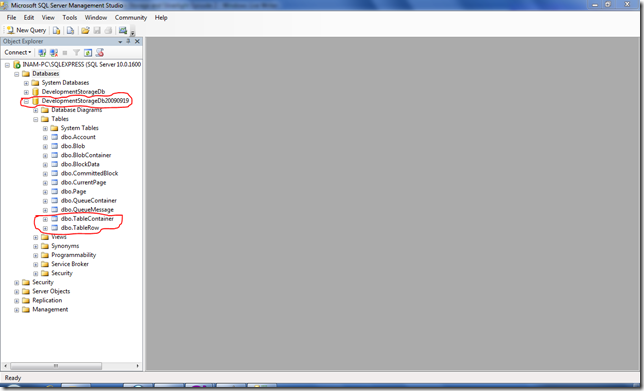Click the Refresh icon in Object Explorer
The image size is (644, 391).
pyautogui.click(x=88, y=53)
